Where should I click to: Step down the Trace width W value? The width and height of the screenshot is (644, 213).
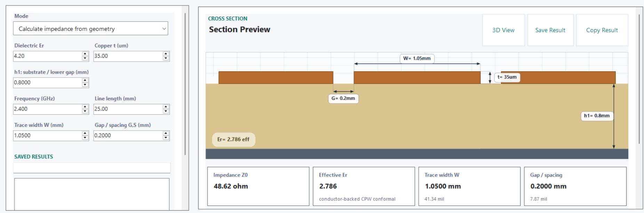tap(85, 138)
